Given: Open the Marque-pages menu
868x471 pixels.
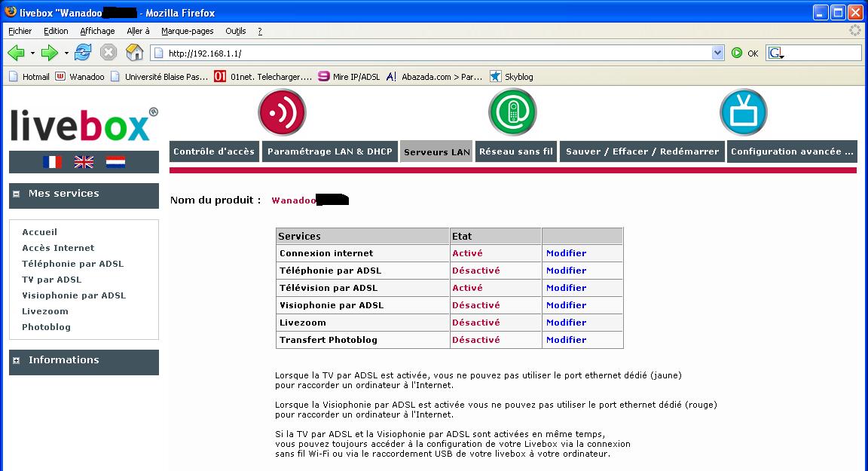Looking at the screenshot, I should [187, 31].
